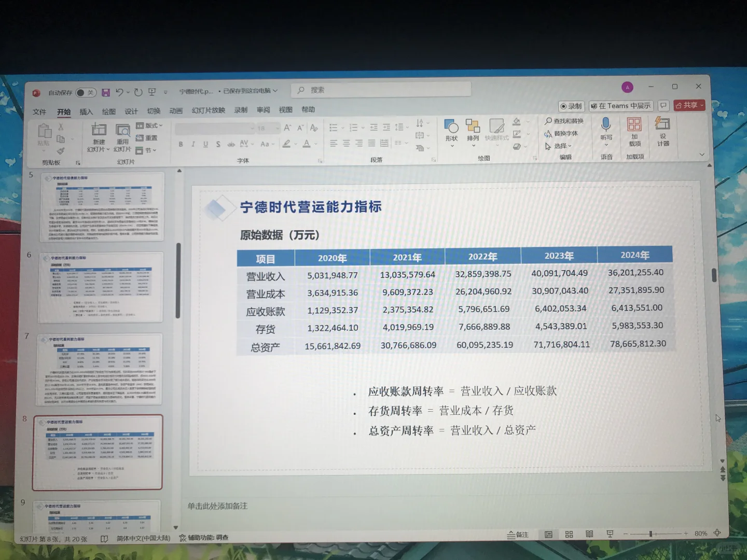Toggle the normal view button in status bar

[x=548, y=534]
